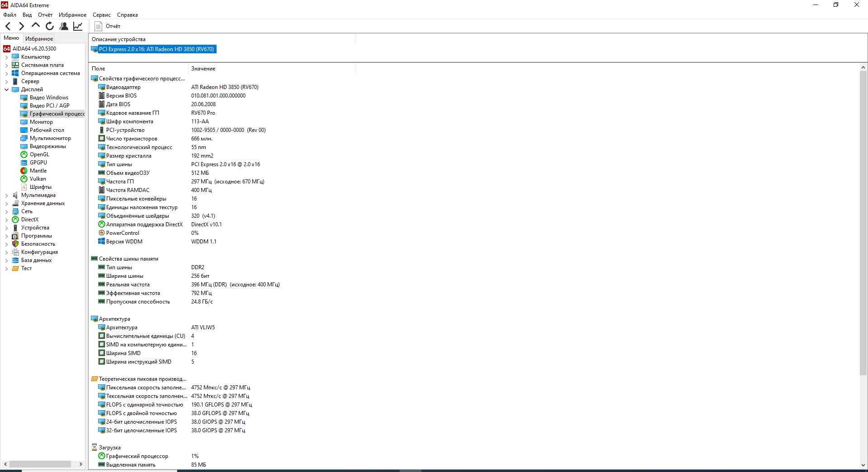Click the Отчёт report button
The width and height of the screenshot is (868, 472).
tap(108, 26)
